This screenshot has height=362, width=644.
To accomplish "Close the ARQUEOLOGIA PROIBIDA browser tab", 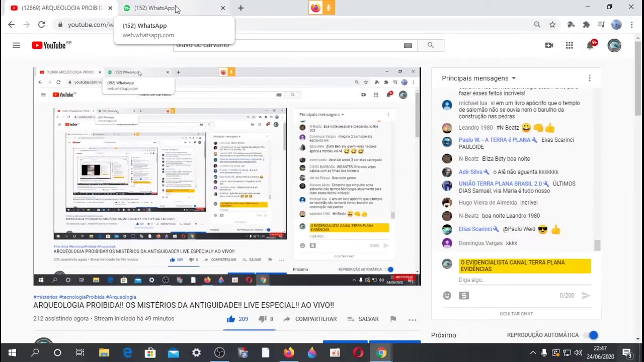I will tap(110, 8).
